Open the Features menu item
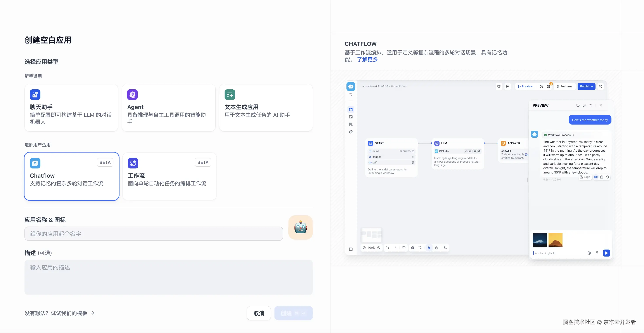The height and width of the screenshot is (333, 644). click(564, 87)
